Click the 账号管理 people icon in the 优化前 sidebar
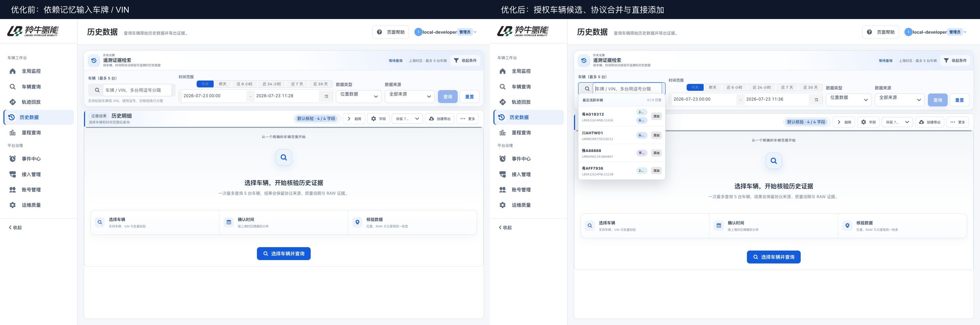 (13, 190)
